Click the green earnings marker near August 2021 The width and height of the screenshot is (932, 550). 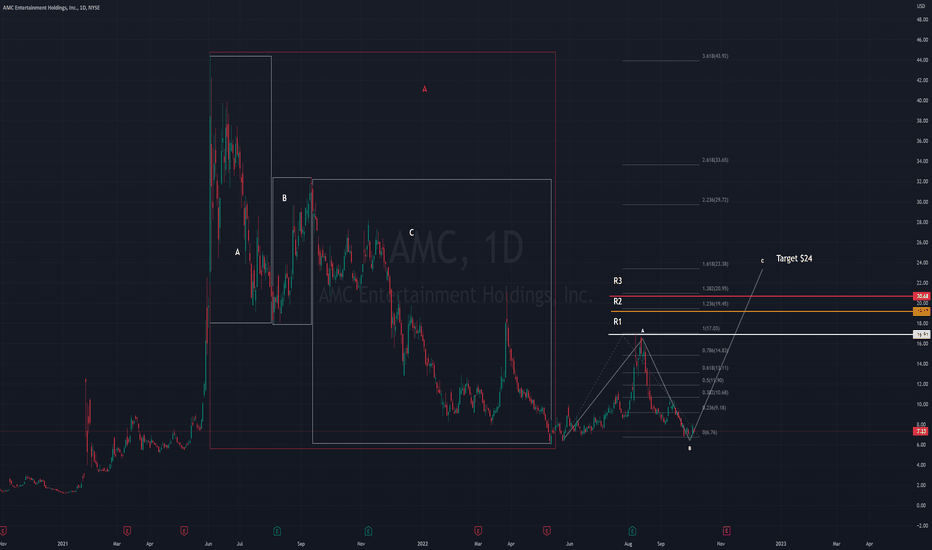pos(277,530)
